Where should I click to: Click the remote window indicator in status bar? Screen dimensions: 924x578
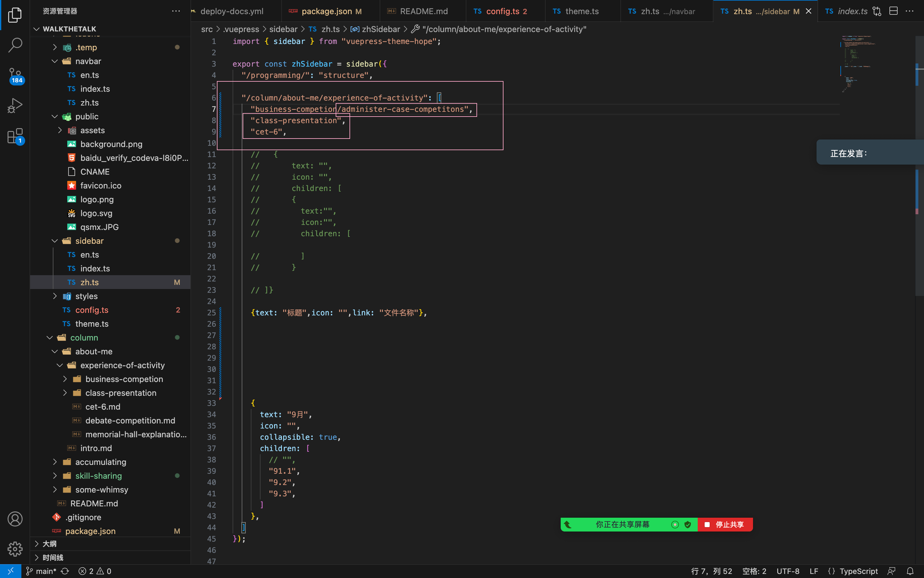pos(10,571)
